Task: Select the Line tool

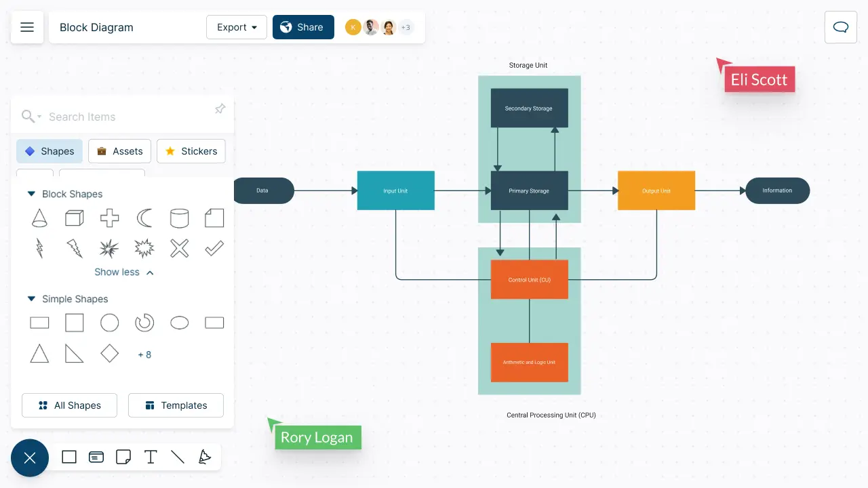Action: tap(178, 457)
